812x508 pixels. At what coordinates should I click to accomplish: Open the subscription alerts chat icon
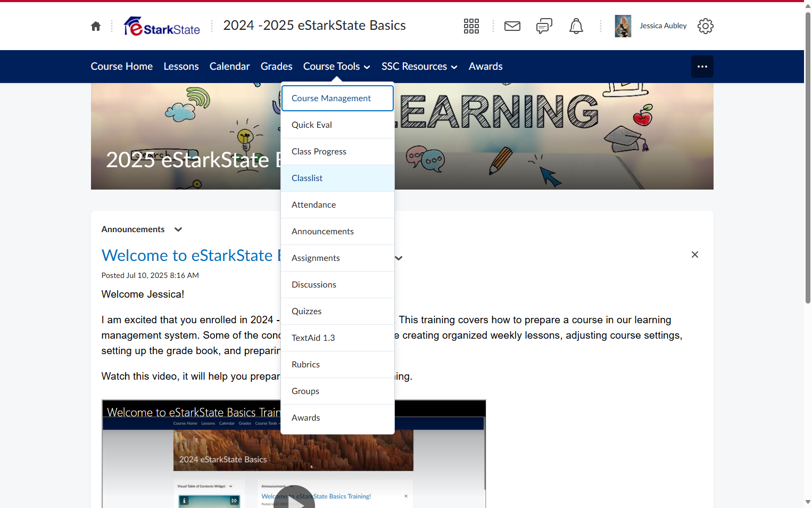544,26
